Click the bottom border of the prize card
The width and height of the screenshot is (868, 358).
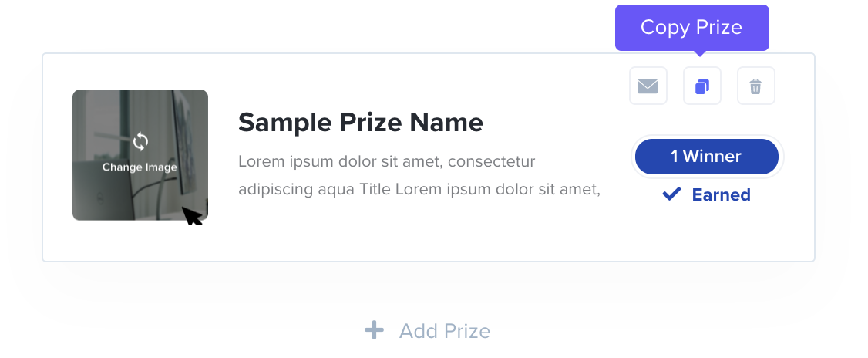click(428, 261)
